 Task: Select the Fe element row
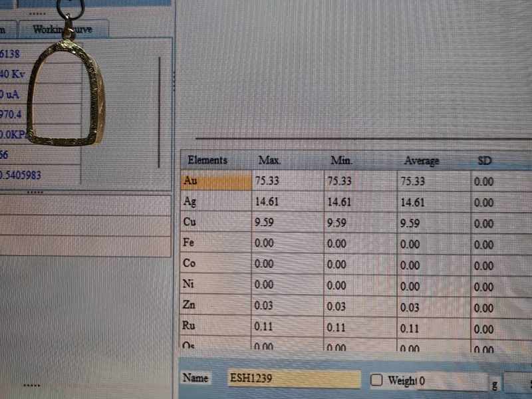pos(215,243)
